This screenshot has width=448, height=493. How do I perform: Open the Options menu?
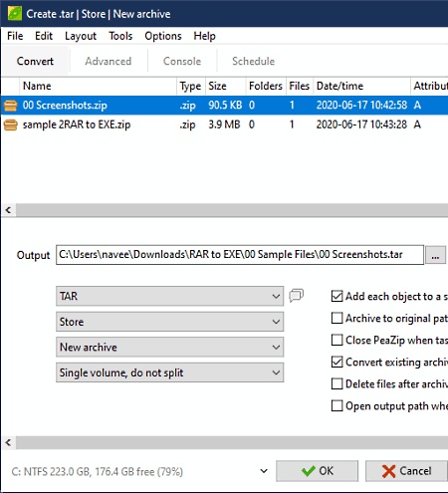click(x=163, y=36)
